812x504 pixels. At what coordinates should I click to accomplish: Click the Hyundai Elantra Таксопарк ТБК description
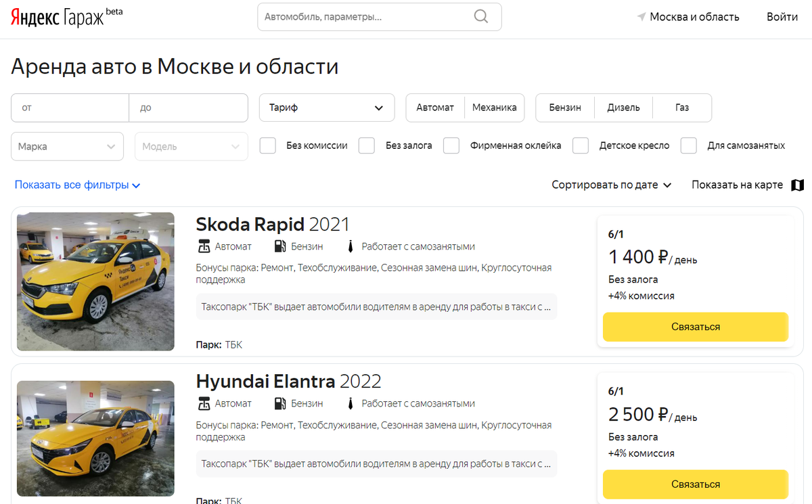pos(376,464)
